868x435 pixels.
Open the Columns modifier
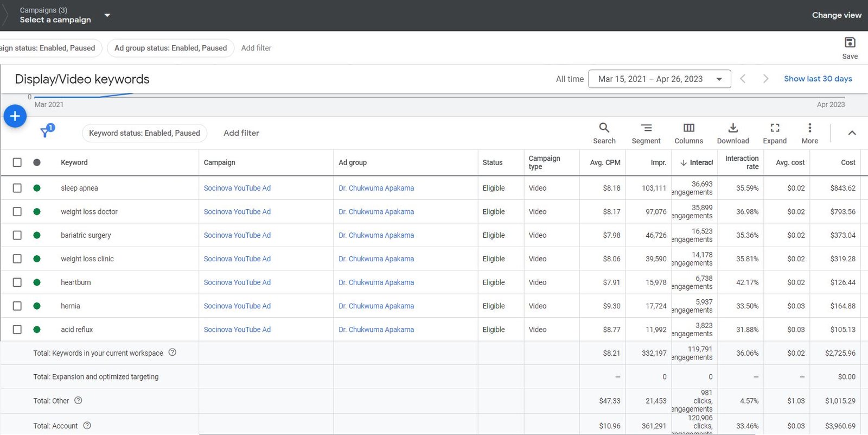pyautogui.click(x=688, y=133)
